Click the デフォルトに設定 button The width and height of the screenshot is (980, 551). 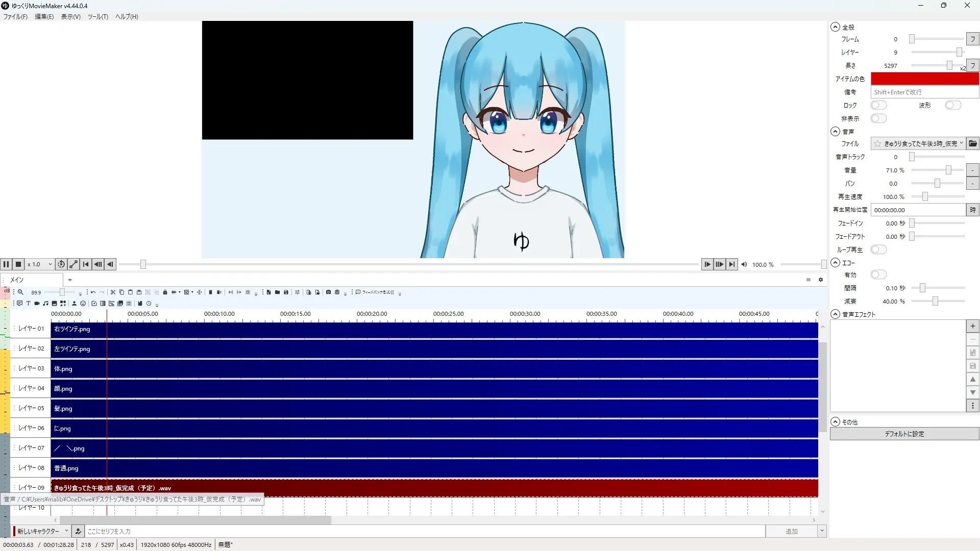point(904,434)
